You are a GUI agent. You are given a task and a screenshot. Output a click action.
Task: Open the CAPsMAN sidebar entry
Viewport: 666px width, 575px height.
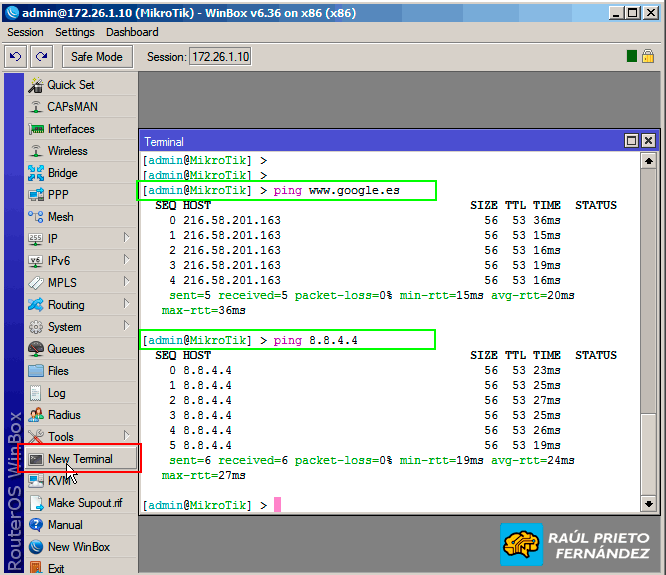(x=72, y=107)
